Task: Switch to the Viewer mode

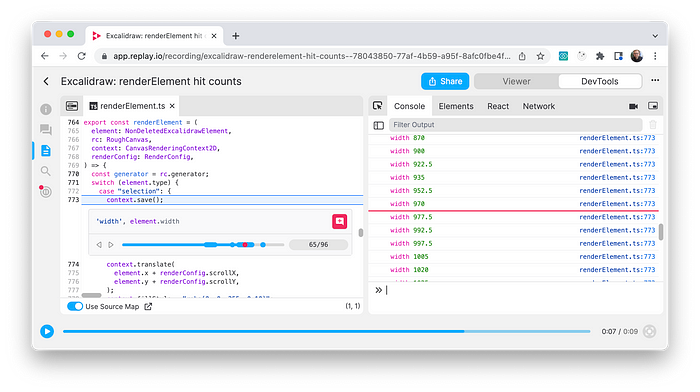Action: [516, 81]
